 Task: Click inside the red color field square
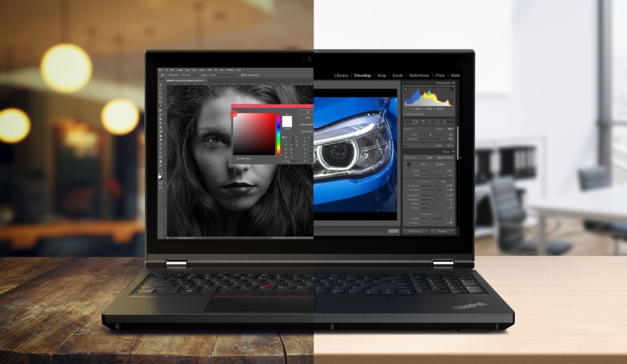[x=254, y=134]
